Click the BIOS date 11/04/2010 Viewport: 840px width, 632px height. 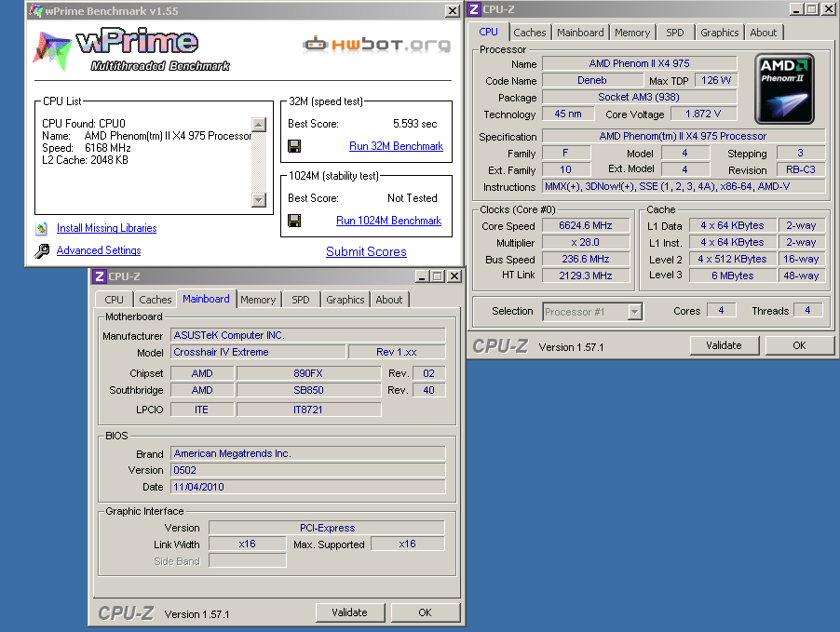click(307, 487)
